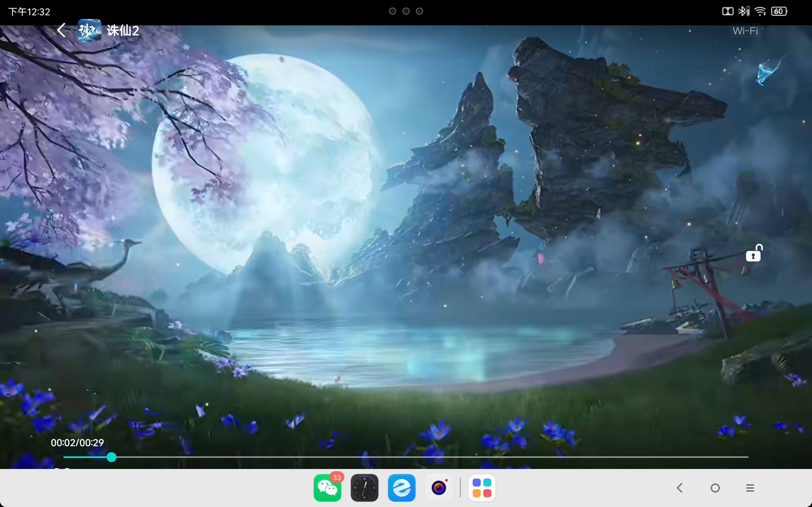Tap the split-screen icon in status bar
The width and height of the screenshot is (812, 507).
(727, 11)
